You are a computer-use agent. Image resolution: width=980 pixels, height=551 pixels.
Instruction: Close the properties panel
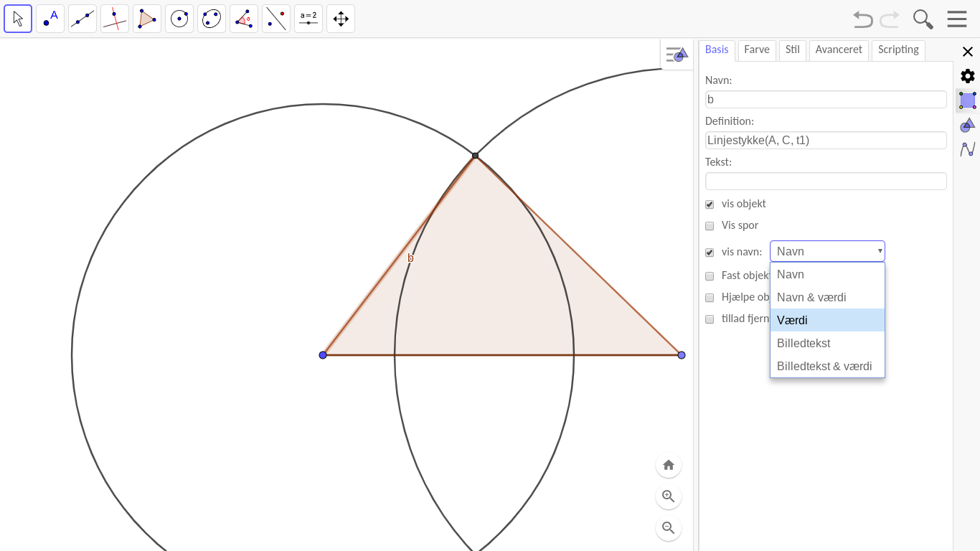tap(968, 52)
